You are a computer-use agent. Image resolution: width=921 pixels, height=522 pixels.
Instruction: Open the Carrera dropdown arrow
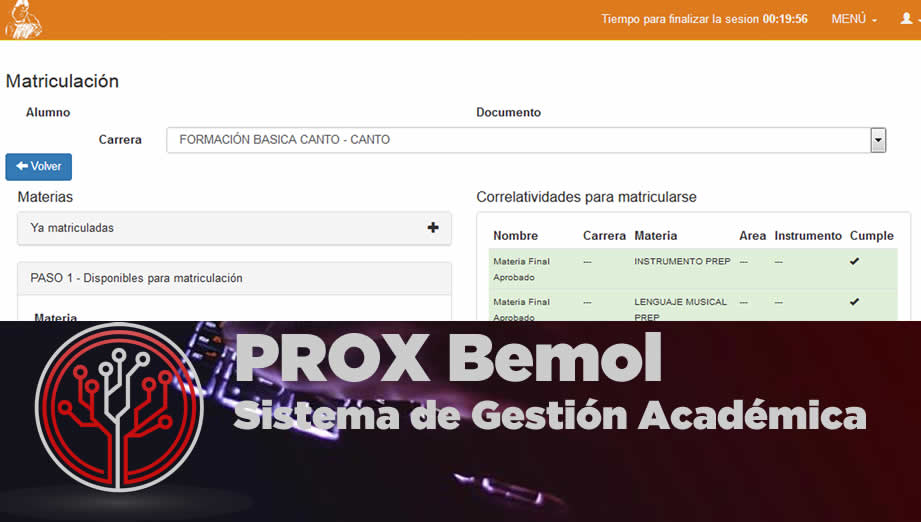[878, 140]
